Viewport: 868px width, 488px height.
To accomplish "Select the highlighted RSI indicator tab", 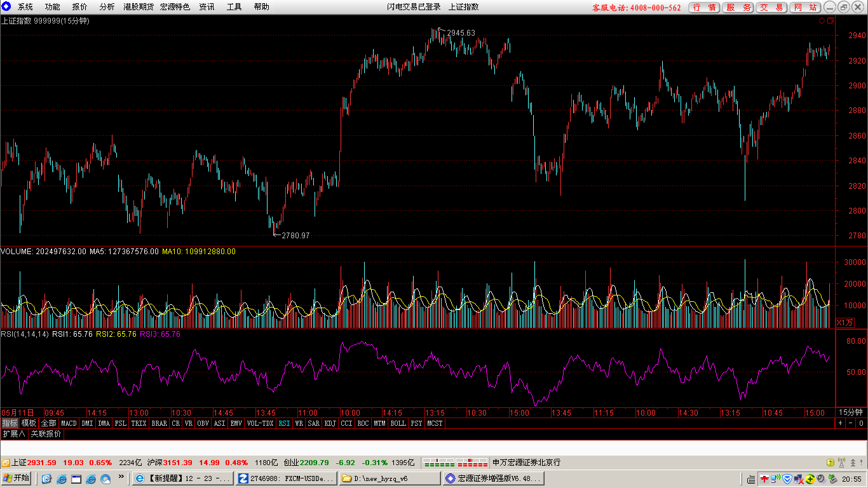I will click(x=284, y=423).
